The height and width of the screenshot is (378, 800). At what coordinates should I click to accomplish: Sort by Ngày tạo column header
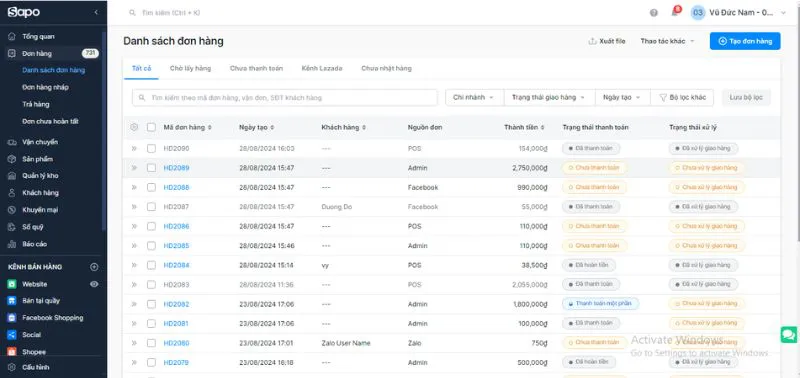click(257, 127)
